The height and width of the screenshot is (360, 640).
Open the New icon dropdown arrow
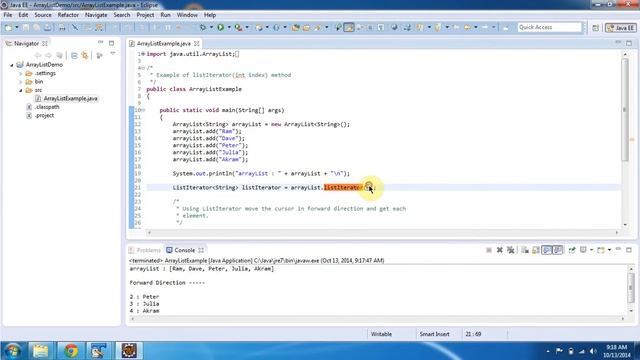tap(17, 27)
